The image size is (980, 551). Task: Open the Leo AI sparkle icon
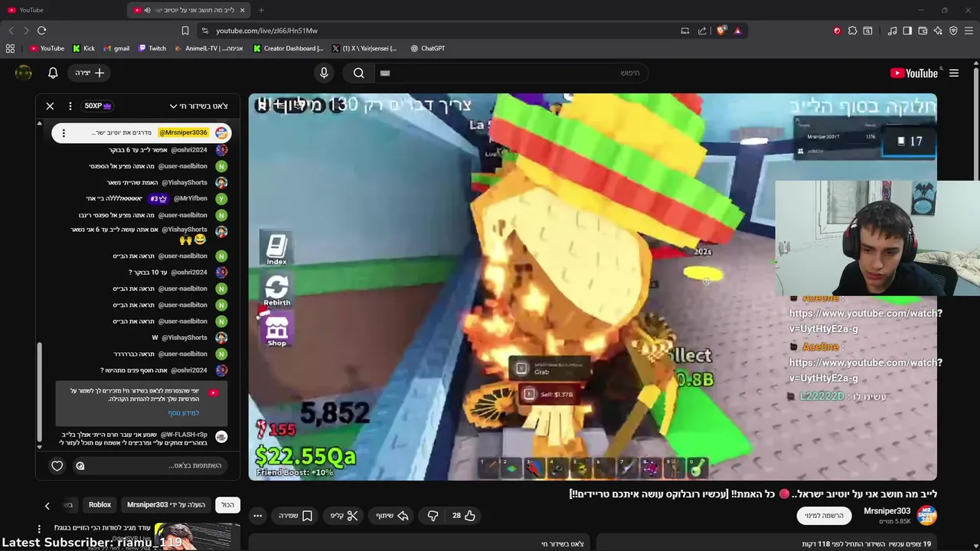tap(938, 31)
